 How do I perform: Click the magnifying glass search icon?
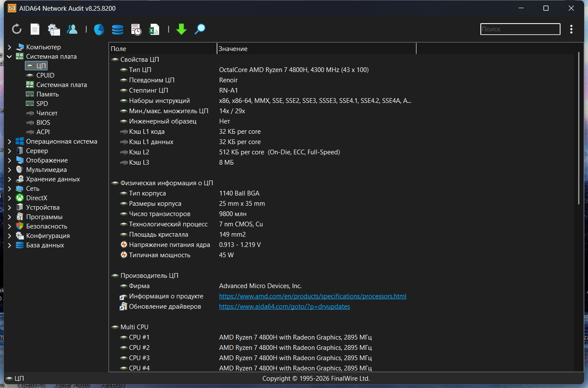tap(200, 29)
